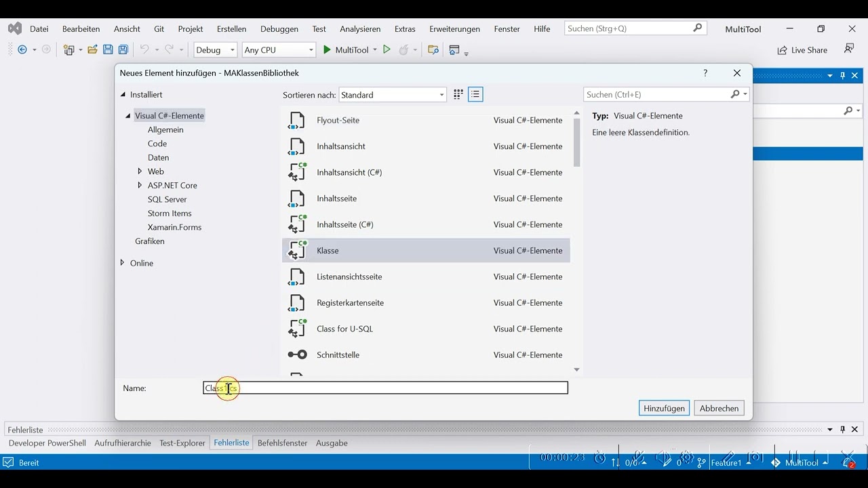Click the Visual Studio logo icon
The width and height of the screenshot is (868, 488).
15,28
